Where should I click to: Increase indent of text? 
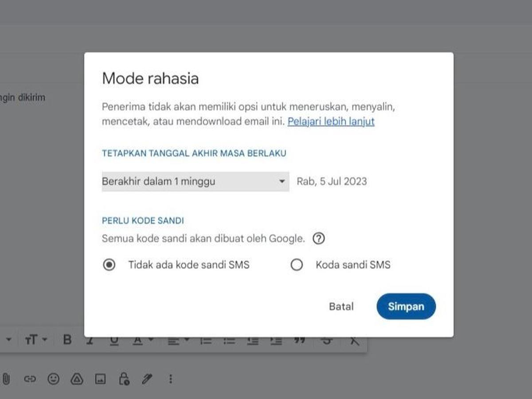click(x=276, y=340)
